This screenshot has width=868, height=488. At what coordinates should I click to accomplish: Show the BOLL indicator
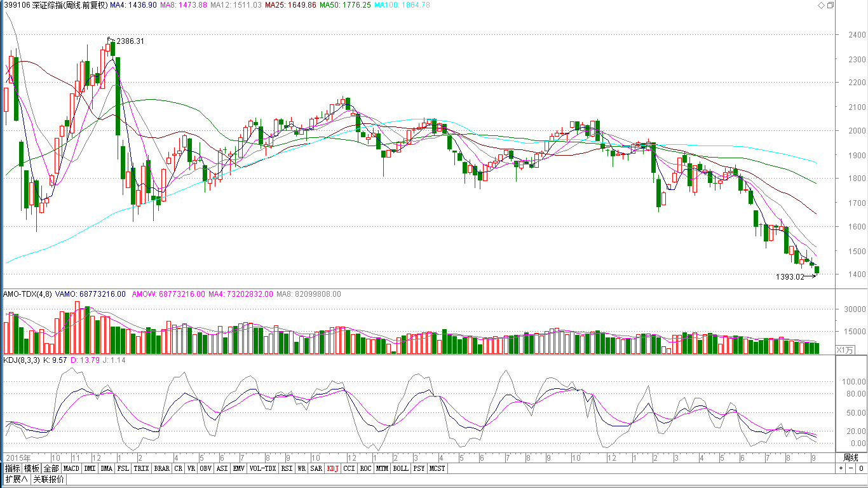pyautogui.click(x=401, y=468)
